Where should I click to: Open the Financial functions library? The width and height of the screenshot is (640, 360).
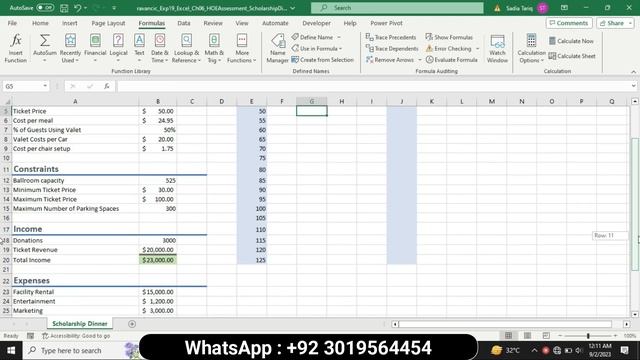95,48
